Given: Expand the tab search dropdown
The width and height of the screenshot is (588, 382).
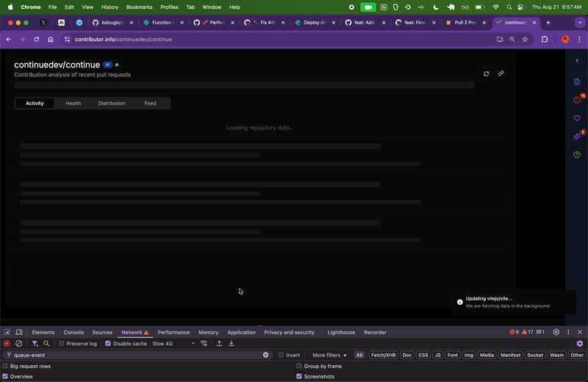Looking at the screenshot, I should point(580,23).
